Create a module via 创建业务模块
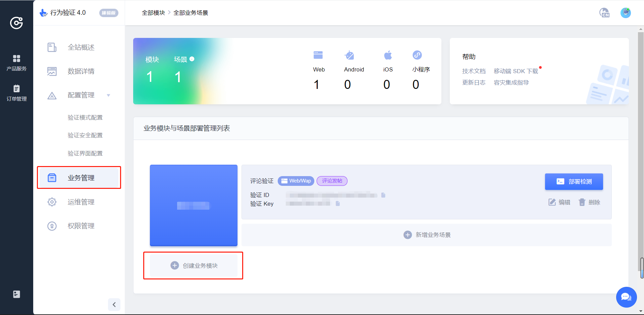Image resolution: width=644 pixels, height=315 pixels. click(x=193, y=265)
